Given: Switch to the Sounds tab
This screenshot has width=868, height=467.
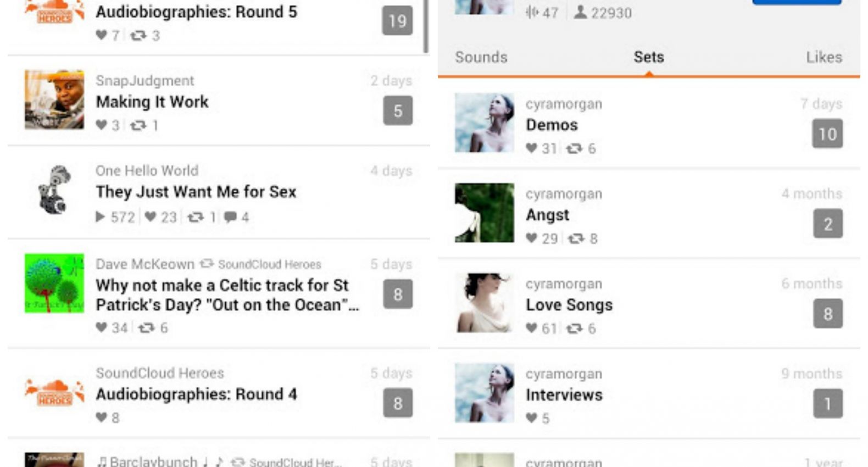Looking at the screenshot, I should tap(481, 57).
